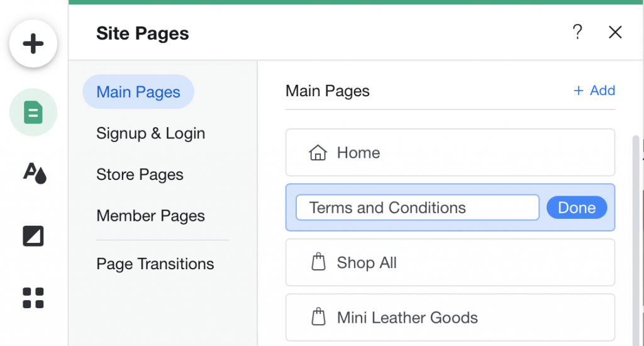Switch to Signup & Login section

click(150, 133)
